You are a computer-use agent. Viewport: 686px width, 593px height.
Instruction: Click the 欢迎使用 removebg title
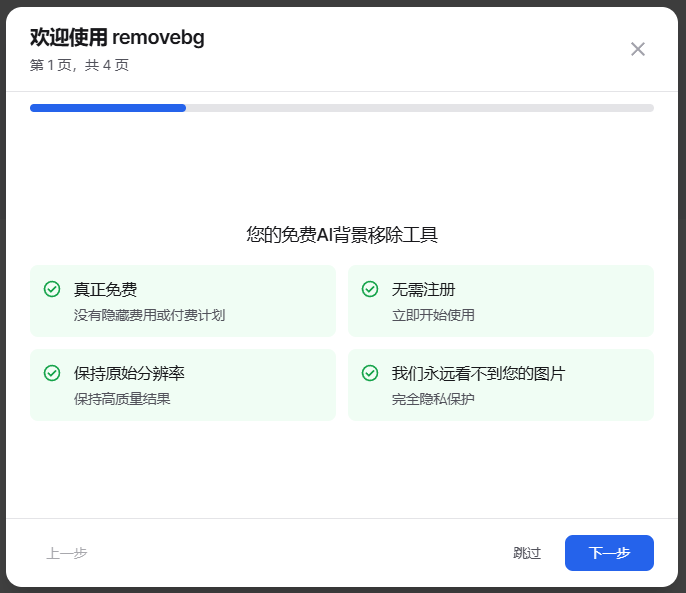(117, 37)
